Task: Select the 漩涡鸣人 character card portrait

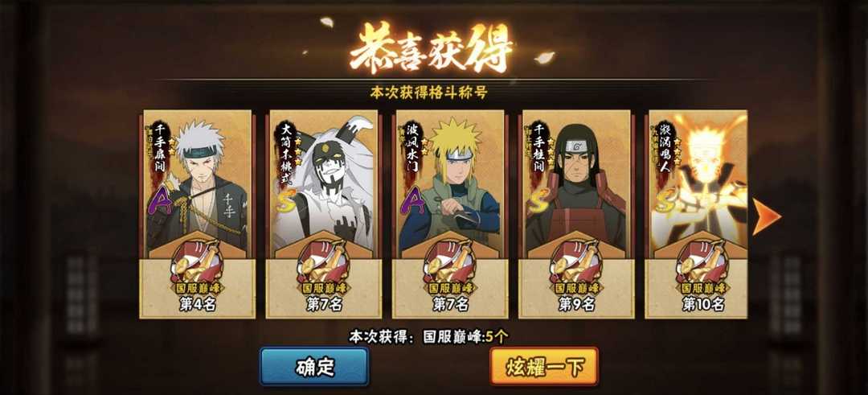Action: click(698, 180)
